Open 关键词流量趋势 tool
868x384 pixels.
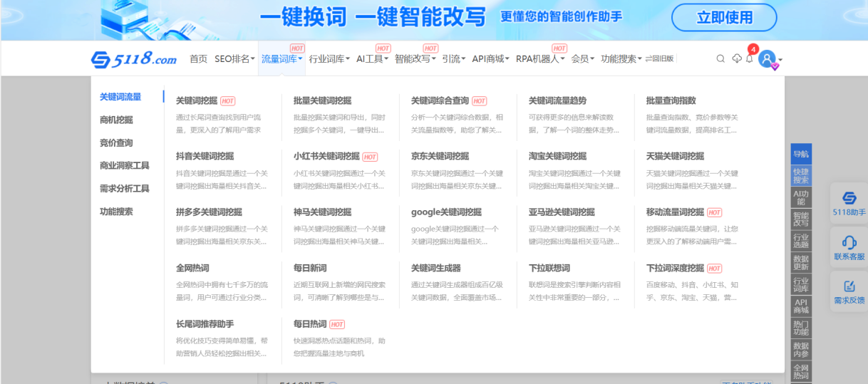[x=557, y=100]
